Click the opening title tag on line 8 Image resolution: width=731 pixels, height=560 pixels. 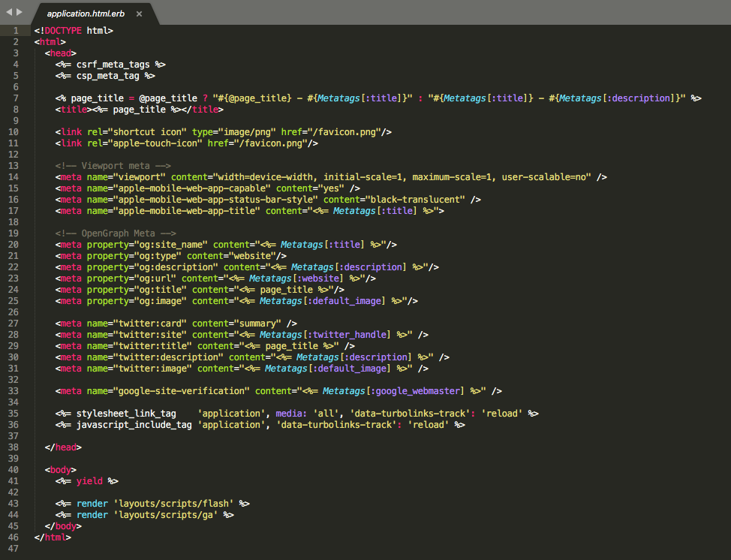tap(74, 110)
